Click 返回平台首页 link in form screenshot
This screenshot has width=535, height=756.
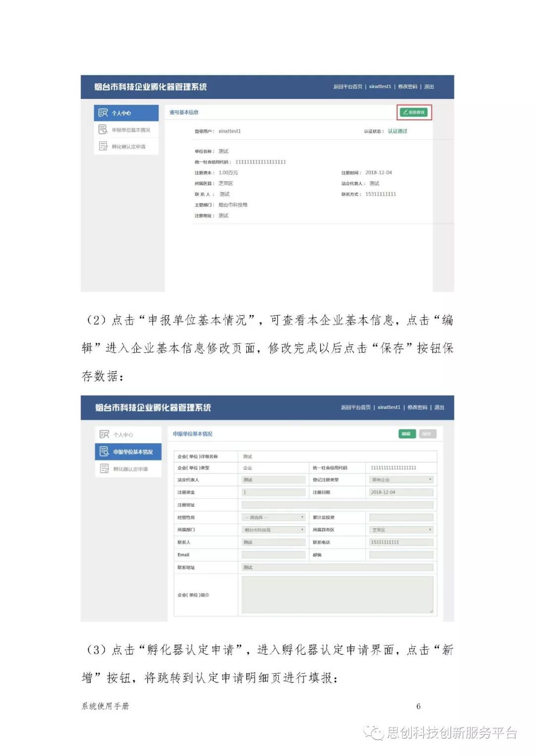(356, 407)
